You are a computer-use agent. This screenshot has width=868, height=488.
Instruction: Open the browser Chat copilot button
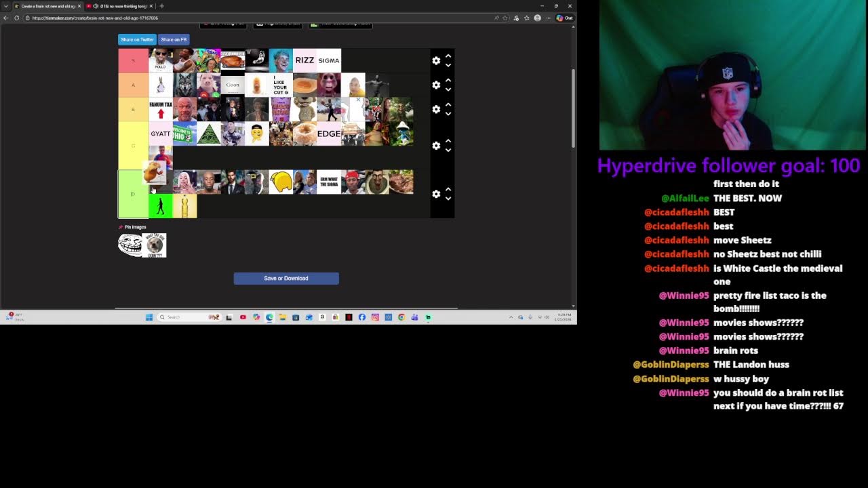[x=564, y=18]
